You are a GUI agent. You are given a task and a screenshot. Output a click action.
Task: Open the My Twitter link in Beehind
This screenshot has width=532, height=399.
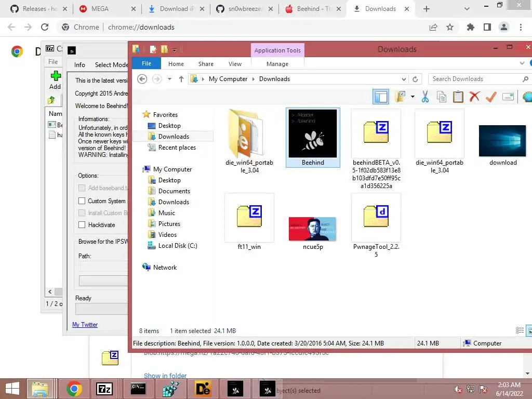pos(85,325)
